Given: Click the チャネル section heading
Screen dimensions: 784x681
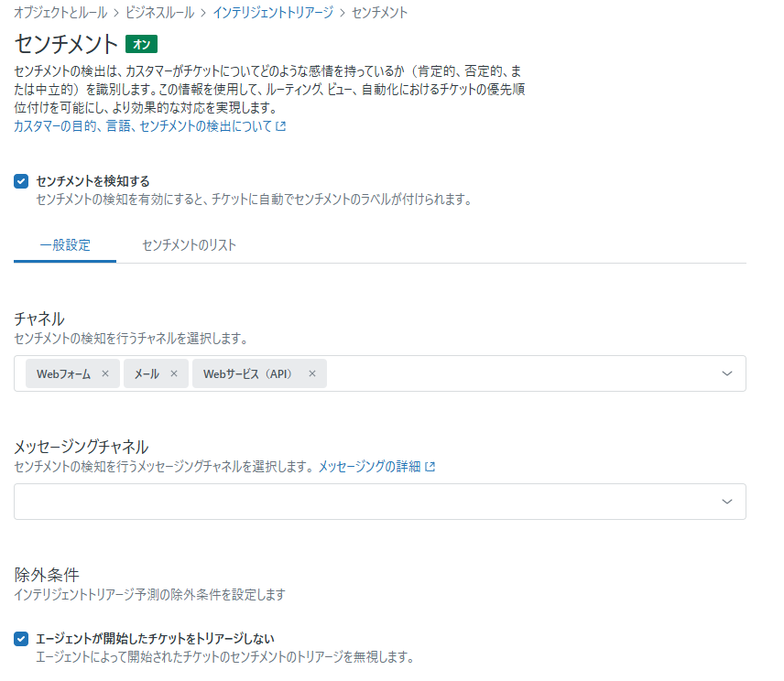Looking at the screenshot, I should pos(39,319).
